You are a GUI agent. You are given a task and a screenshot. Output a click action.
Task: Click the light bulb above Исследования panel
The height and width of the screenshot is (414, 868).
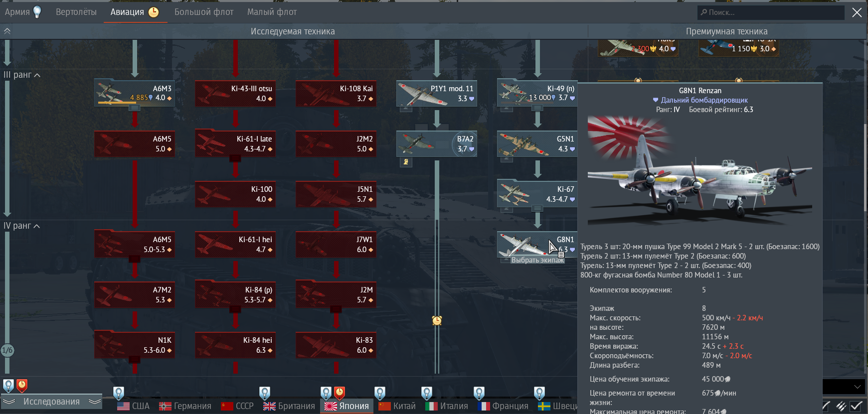(x=8, y=386)
